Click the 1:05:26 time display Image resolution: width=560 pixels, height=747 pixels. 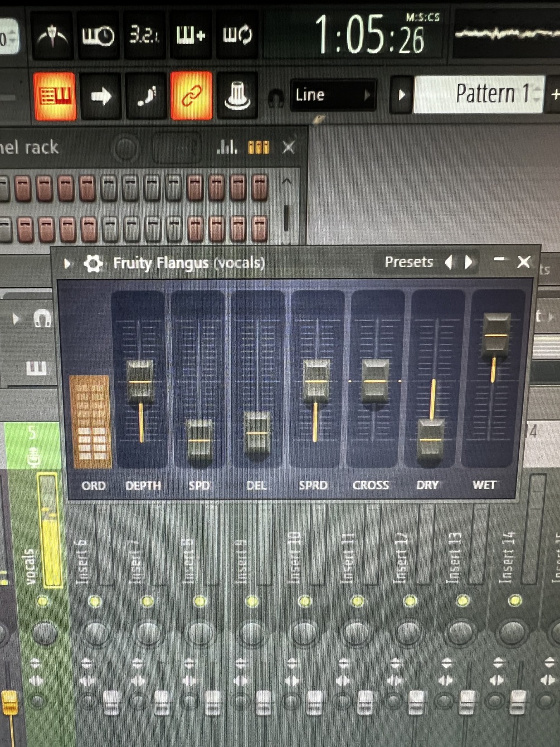pos(370,35)
